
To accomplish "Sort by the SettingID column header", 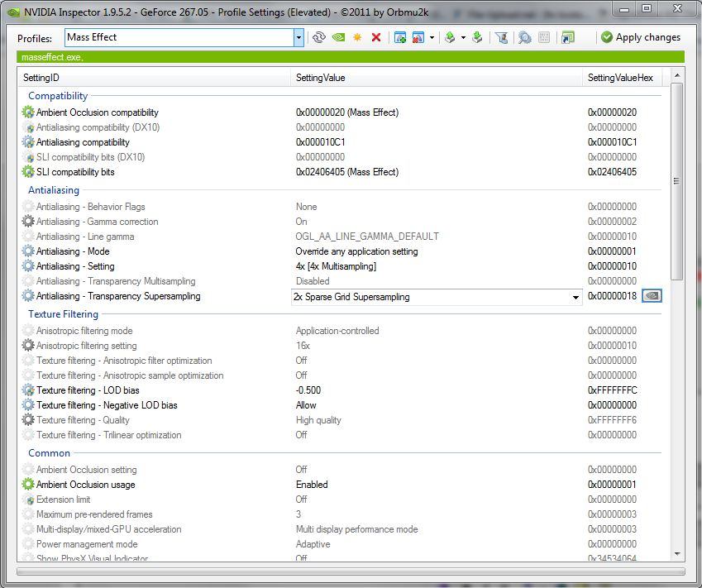I will (x=154, y=78).
